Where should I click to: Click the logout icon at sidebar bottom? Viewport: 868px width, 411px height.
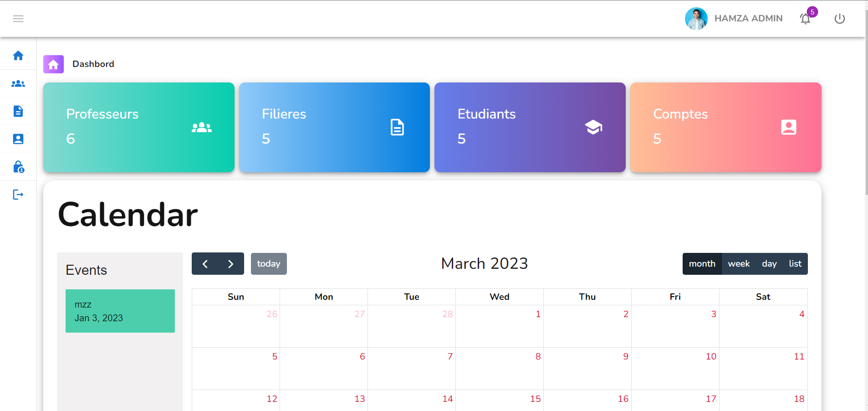[x=18, y=195]
